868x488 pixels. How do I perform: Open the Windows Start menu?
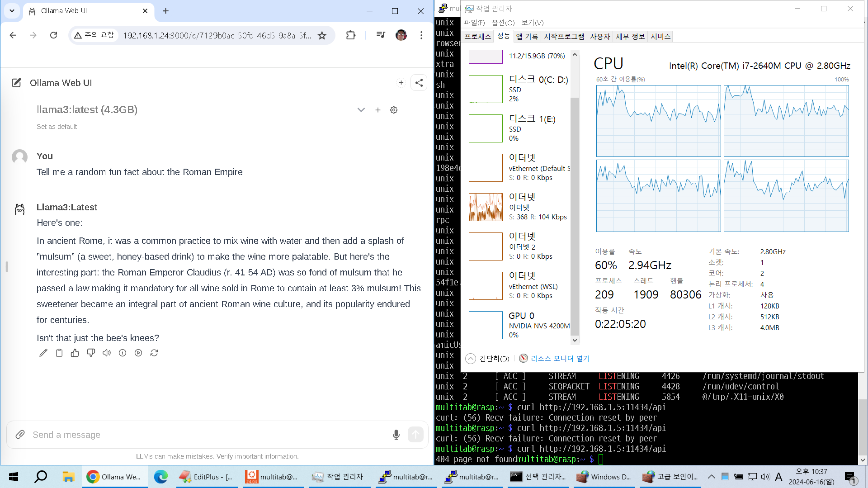(14, 477)
